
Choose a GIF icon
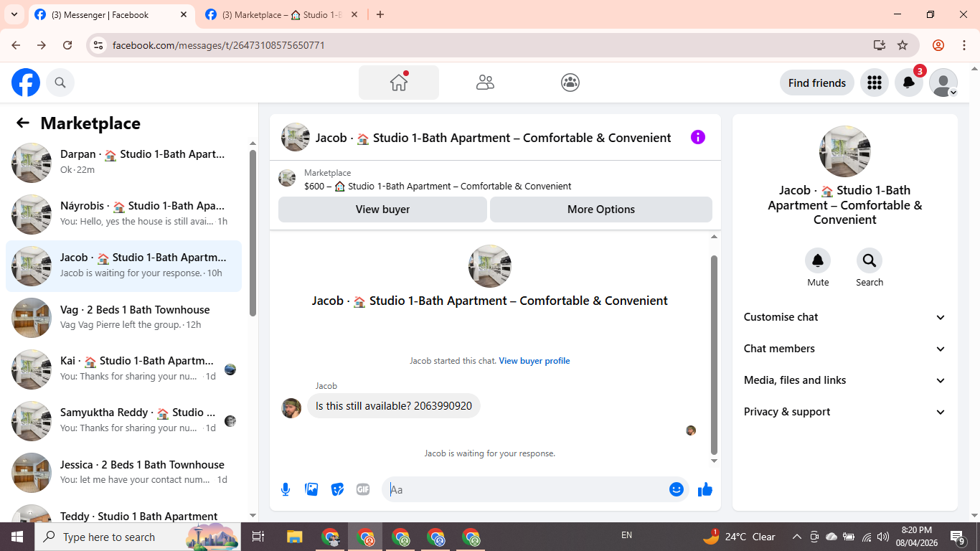coord(363,489)
